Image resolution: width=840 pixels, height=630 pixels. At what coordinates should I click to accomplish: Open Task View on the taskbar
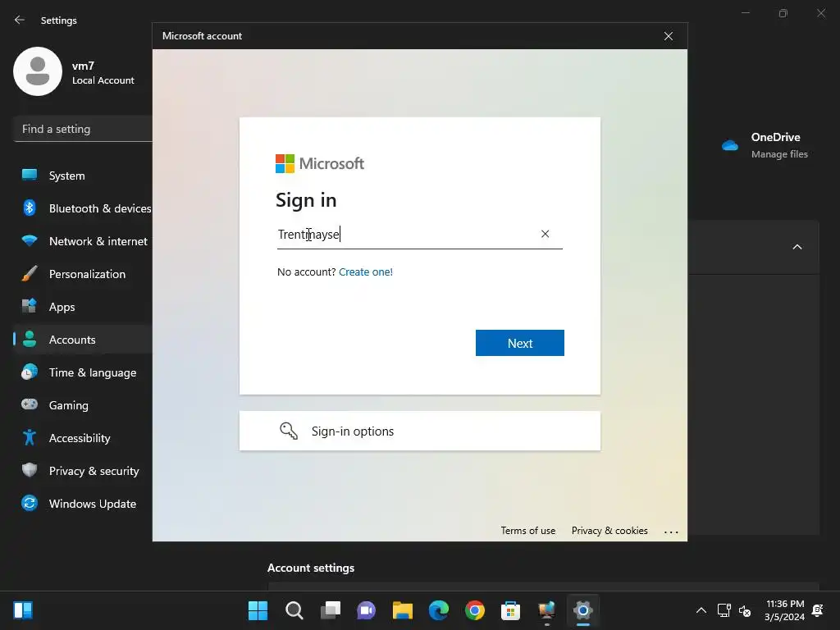pyautogui.click(x=330, y=610)
